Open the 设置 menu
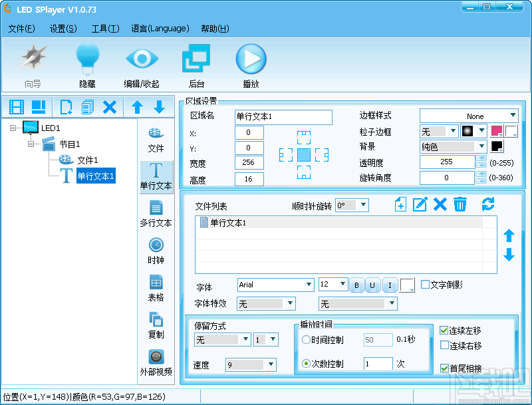Screen dimensions: 532x405 coord(63,29)
